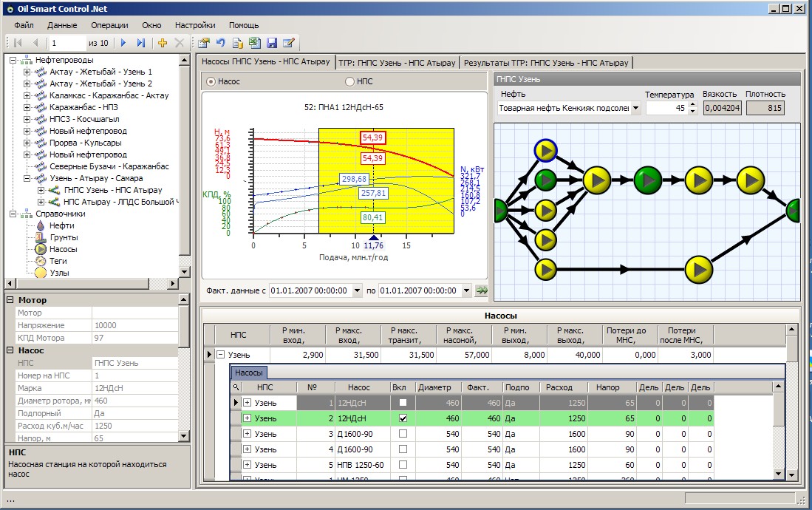Click the green arrows button beside date range
Screen dimensions: 812x510
click(x=482, y=291)
